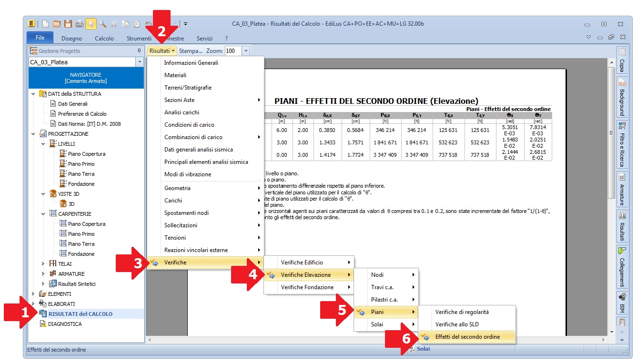Click the Copy icon in quick toolbar
Image resolution: width=637 pixels, height=364 pixels.
point(125,24)
